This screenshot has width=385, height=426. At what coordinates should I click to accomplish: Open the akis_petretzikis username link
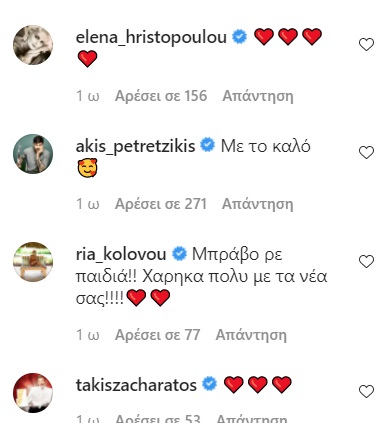(x=135, y=146)
